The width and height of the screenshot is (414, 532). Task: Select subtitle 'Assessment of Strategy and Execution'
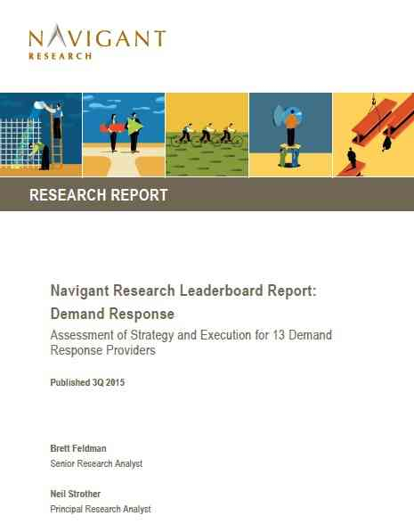point(150,335)
